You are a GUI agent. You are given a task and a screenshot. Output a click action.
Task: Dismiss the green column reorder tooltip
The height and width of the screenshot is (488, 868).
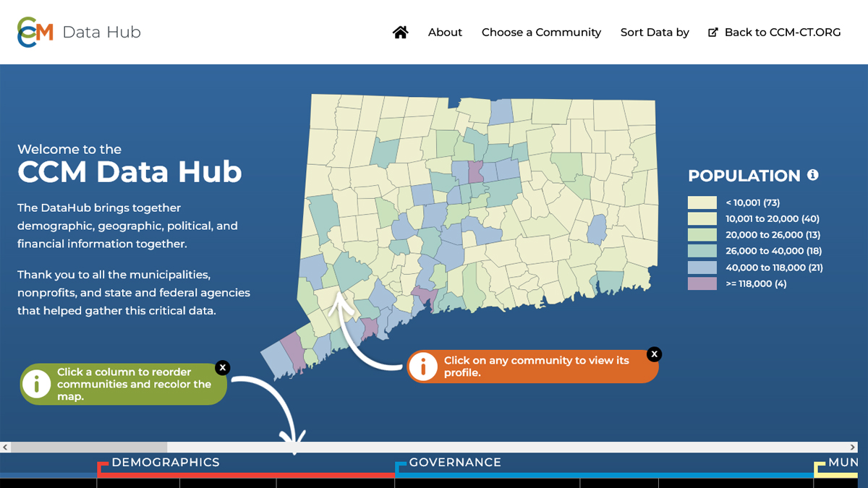pos(222,367)
